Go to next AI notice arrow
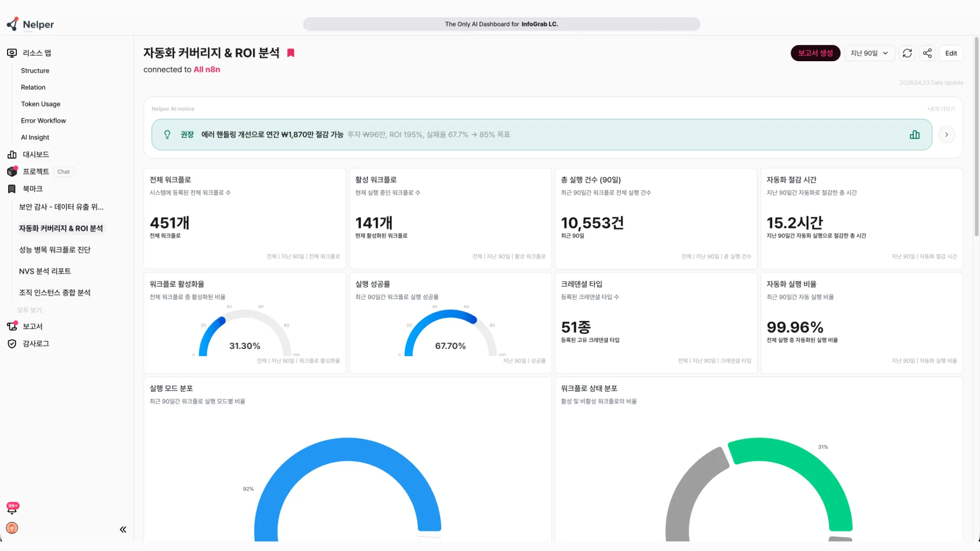 [947, 135]
